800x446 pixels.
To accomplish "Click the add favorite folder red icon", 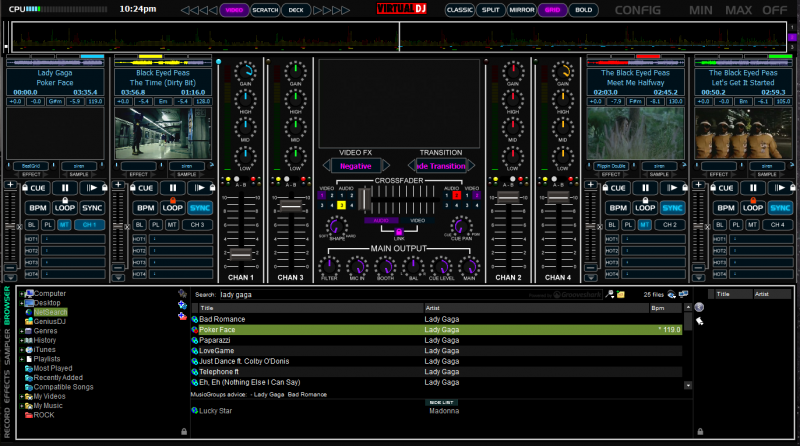I will click(182, 316).
